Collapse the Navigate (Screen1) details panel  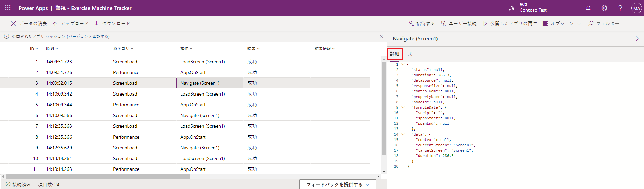(x=637, y=39)
